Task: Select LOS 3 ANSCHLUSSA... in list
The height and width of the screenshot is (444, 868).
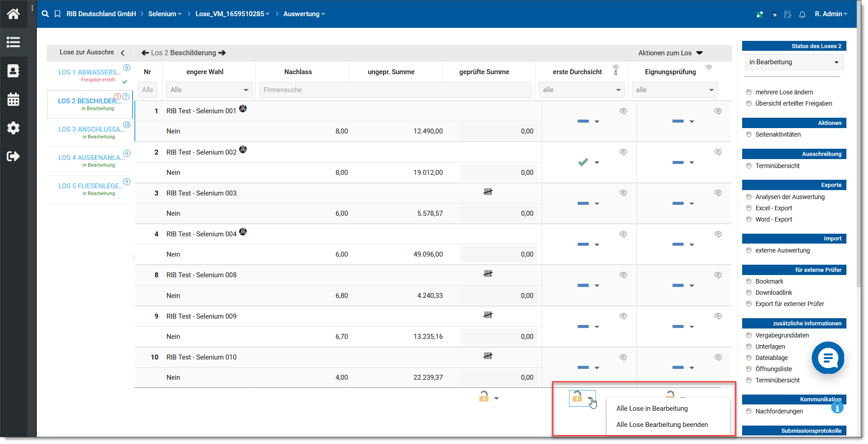Action: (x=91, y=129)
